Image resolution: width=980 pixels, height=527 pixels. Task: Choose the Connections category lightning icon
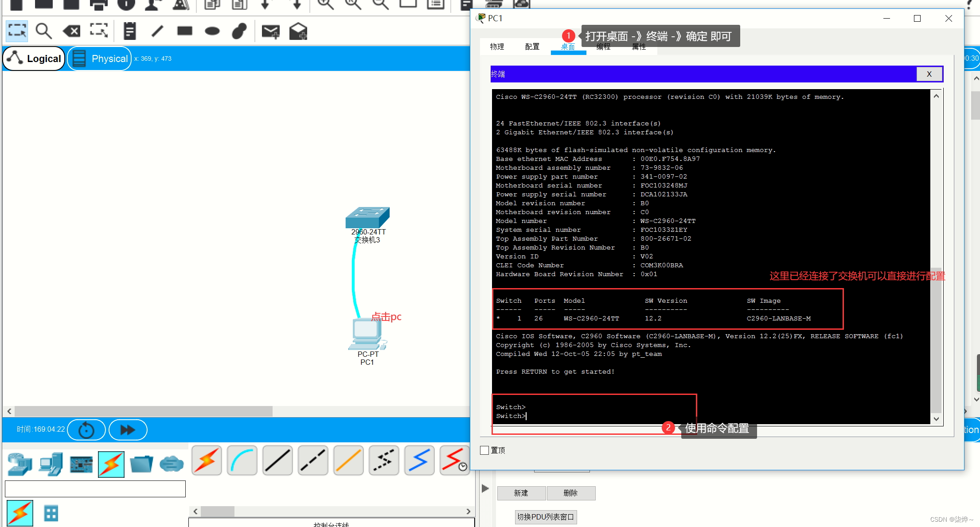[111, 464]
